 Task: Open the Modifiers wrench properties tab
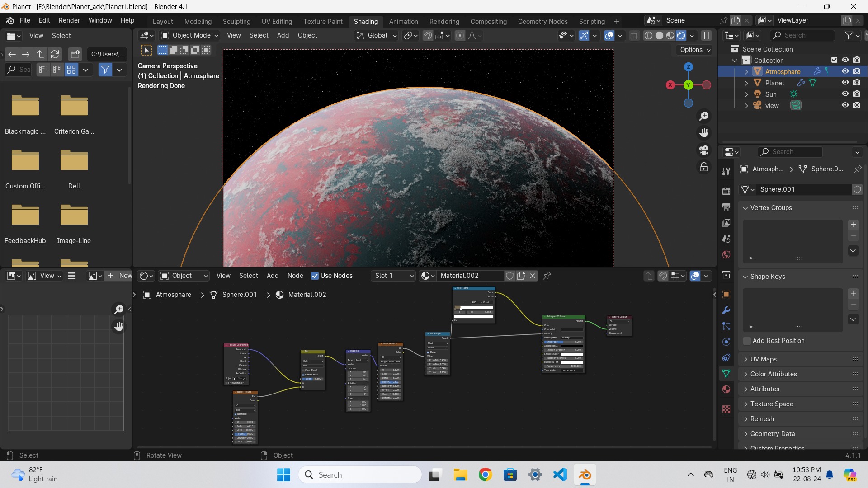(726, 310)
